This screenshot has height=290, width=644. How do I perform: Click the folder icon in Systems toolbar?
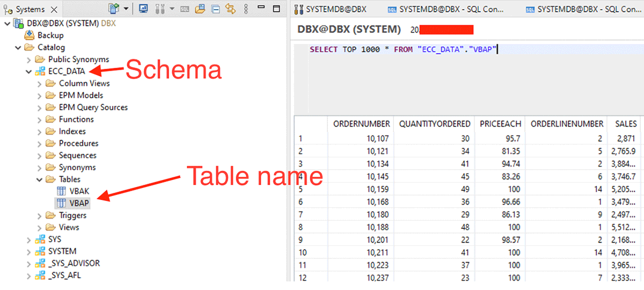(200, 9)
